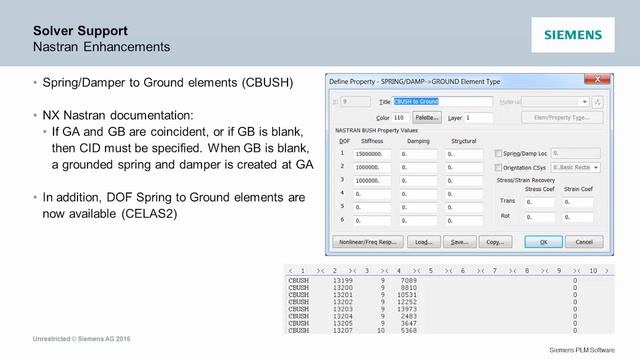640x360 pixels.
Task: Click the Spring/Damp Loc value field
Action: tap(576, 153)
